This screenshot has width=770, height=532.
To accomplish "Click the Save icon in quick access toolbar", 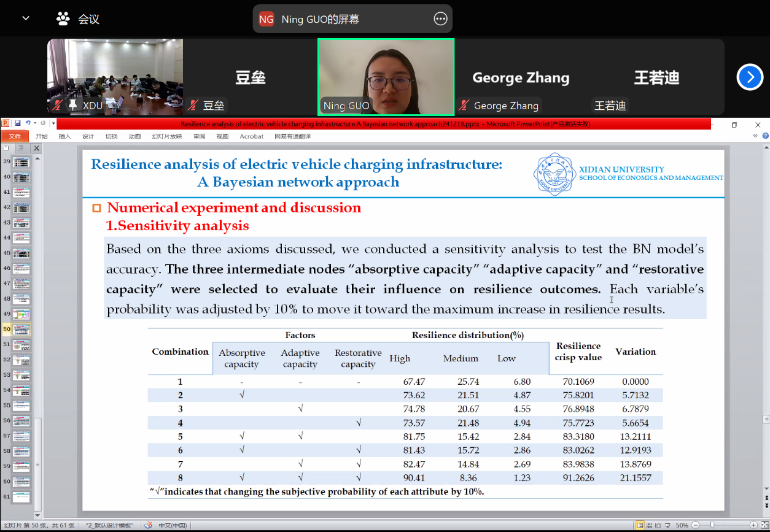I will coord(18,123).
